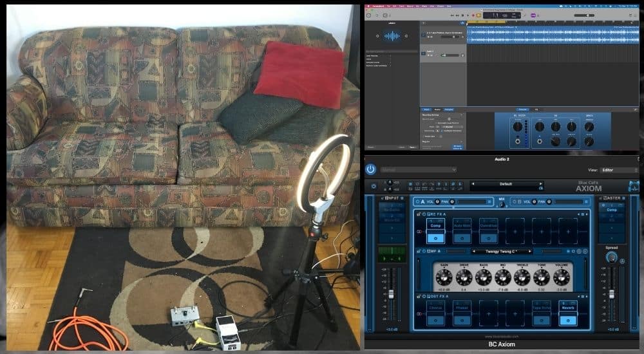The image size is (644, 354).
Task: Toggle the Auto Wah pedal footswitch
Action: pos(462,238)
